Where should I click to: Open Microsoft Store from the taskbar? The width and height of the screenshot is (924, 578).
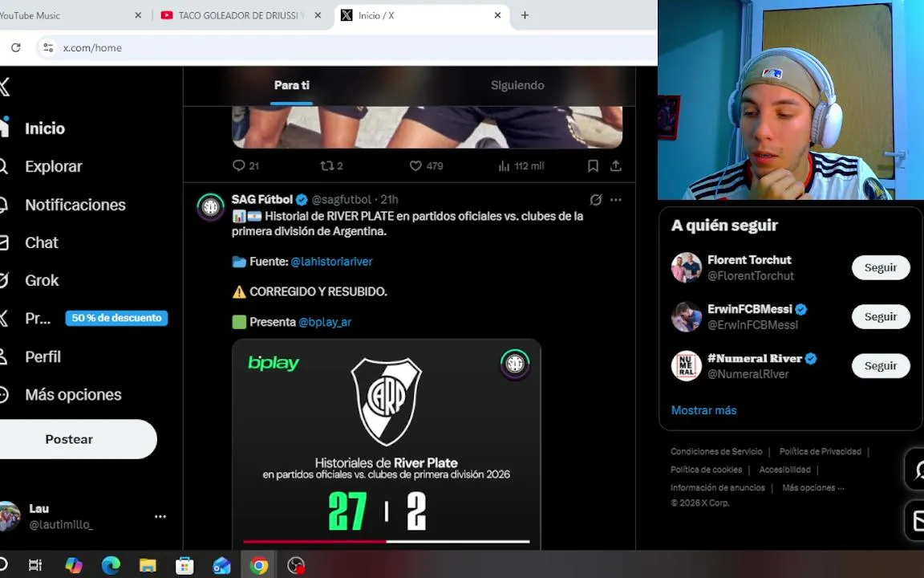[184, 565]
